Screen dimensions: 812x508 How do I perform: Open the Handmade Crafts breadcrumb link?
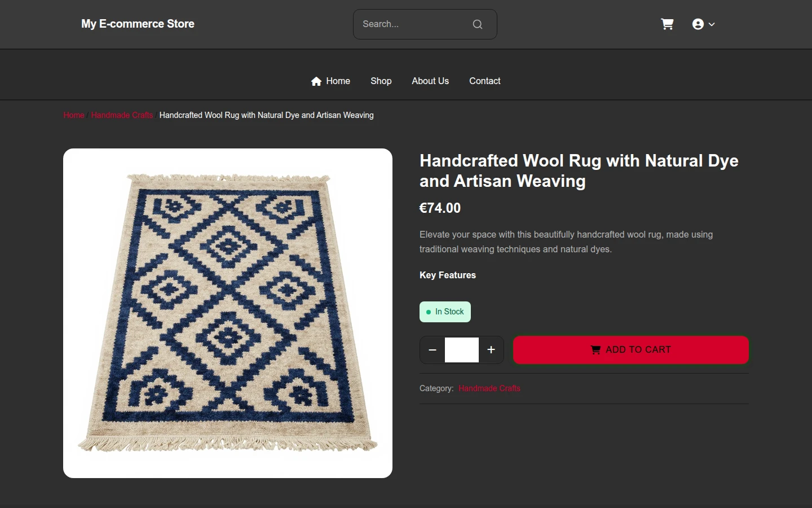point(122,115)
